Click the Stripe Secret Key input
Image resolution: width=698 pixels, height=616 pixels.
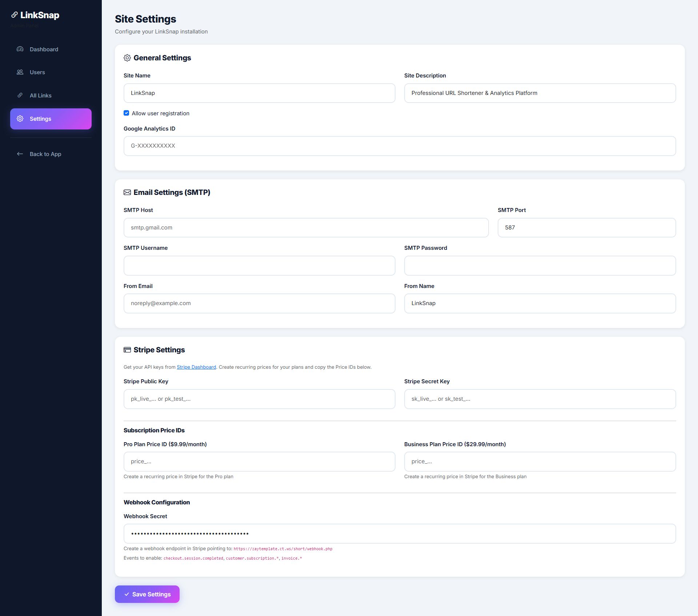click(540, 399)
